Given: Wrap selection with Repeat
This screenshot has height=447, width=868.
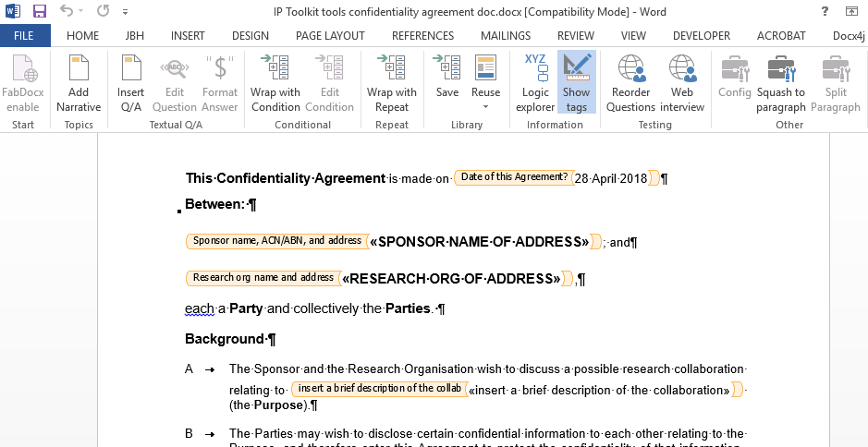Looking at the screenshot, I should pos(392,83).
